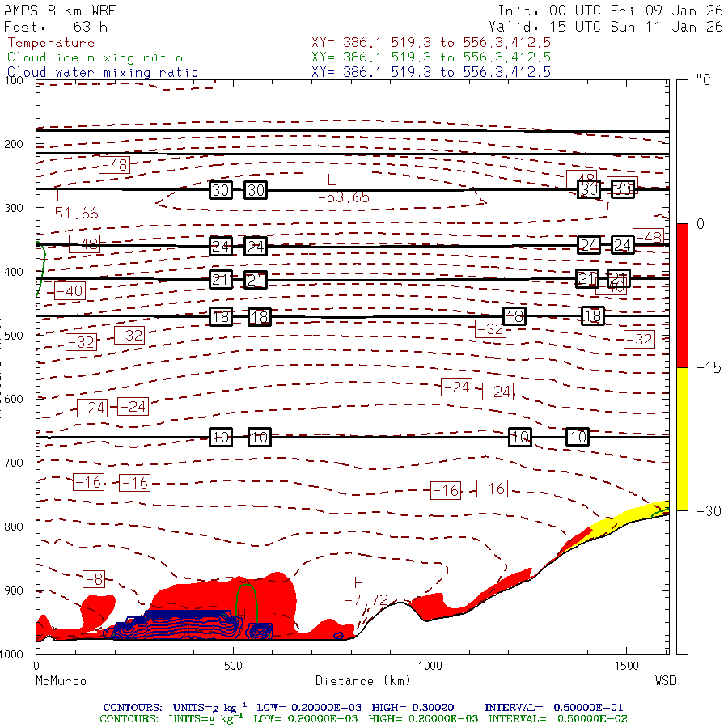Click the boxed '-40' contour label near McMurdo
Screen dimensions: 728x728
click(70, 291)
